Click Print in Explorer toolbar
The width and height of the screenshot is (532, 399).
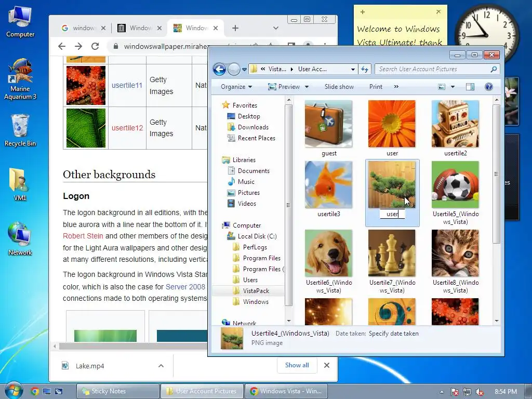pos(376,87)
